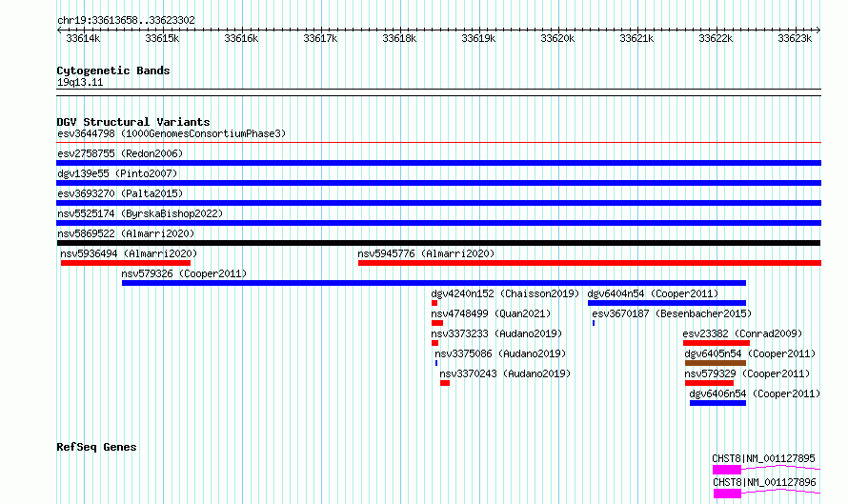This screenshot has width=848, height=504.
Task: Click the esv3693270 (Palta2015) variant bar
Action: pyautogui.click(x=438, y=203)
